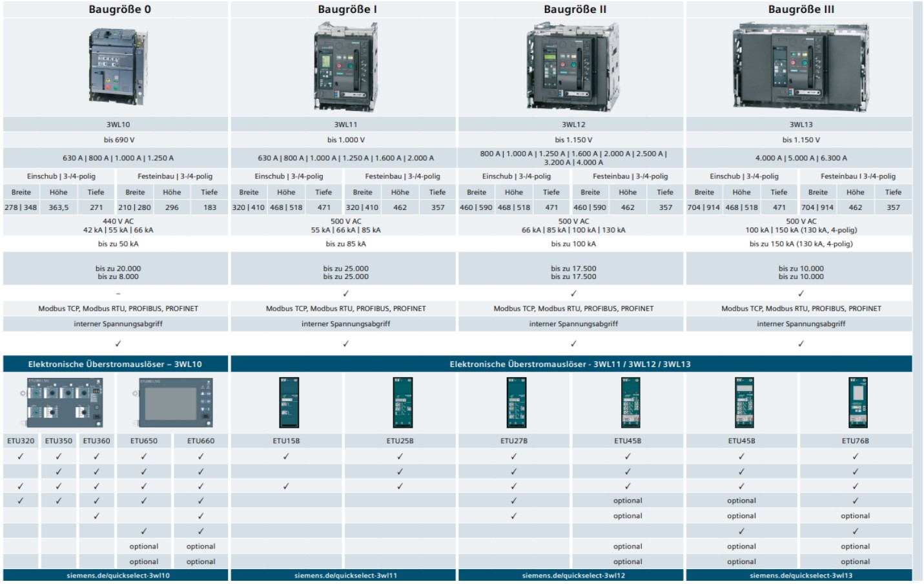
Task: Select the 'ETU27B' label
Action: (514, 441)
